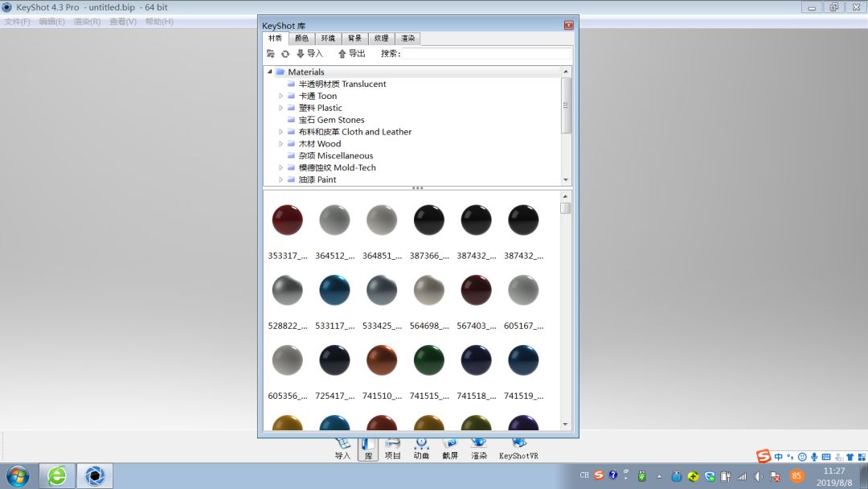
Task: Select the Miscellaneous folder
Action: pos(335,155)
